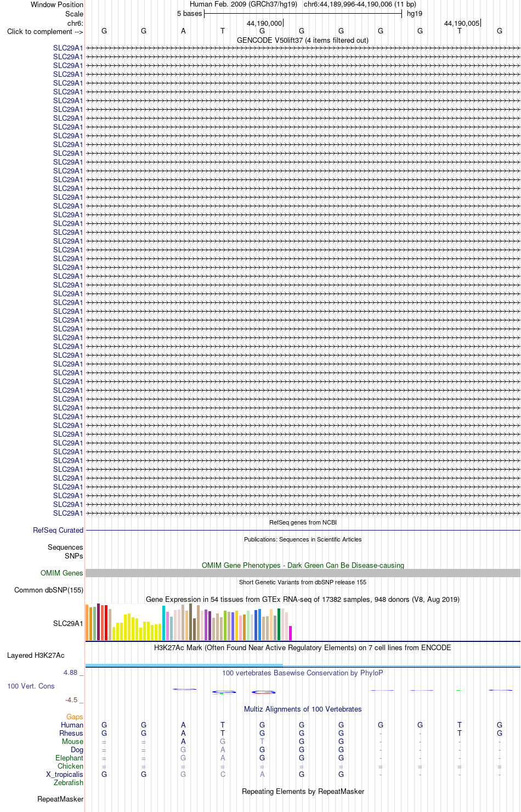
Task: Click the A base in the complement sequence row
Action: click(x=183, y=31)
